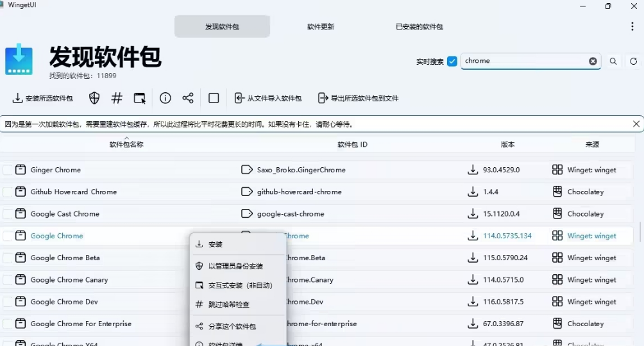Click the shield run-as-administrator toolbar icon
644x346 pixels.
pyautogui.click(x=94, y=98)
